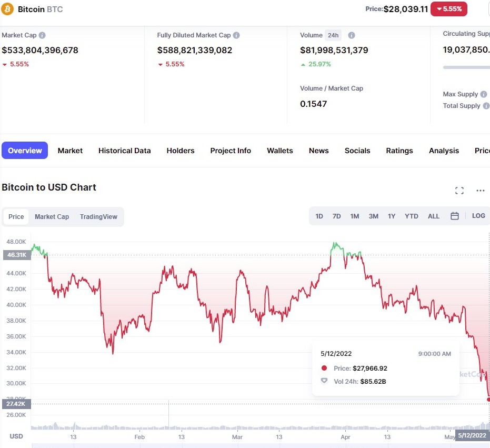Select the Overview tab
This screenshot has width=490, height=448.
[25, 151]
